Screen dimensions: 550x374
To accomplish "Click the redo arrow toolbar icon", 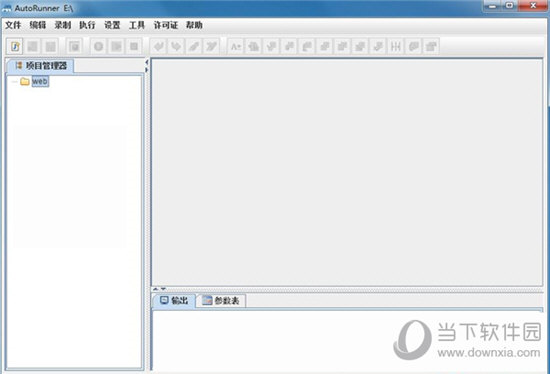I will [x=176, y=46].
